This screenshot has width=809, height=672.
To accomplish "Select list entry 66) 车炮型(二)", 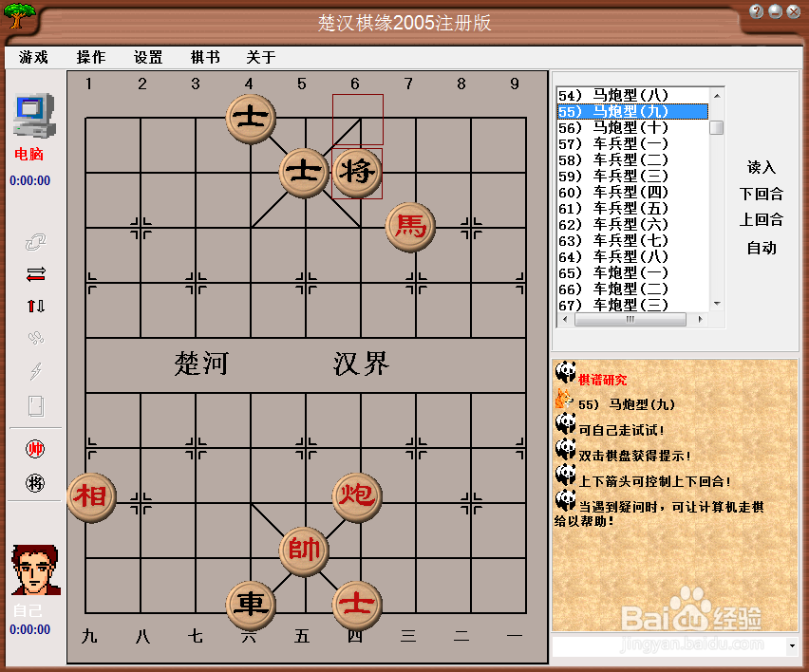I will 632,289.
